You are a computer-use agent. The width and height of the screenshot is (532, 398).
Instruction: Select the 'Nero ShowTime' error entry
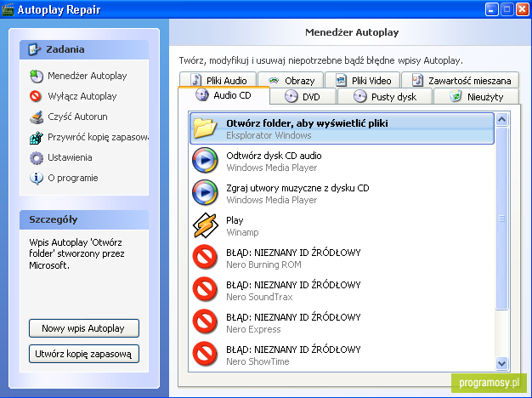(x=342, y=355)
